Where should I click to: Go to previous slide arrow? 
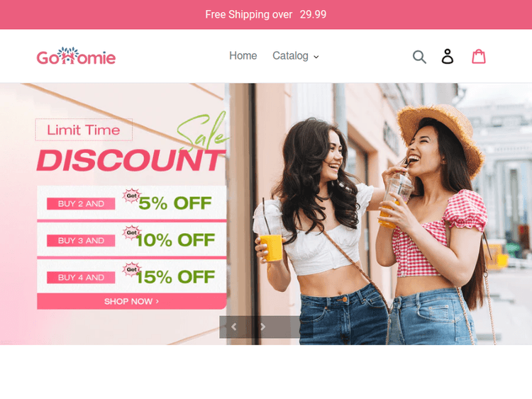(x=234, y=327)
